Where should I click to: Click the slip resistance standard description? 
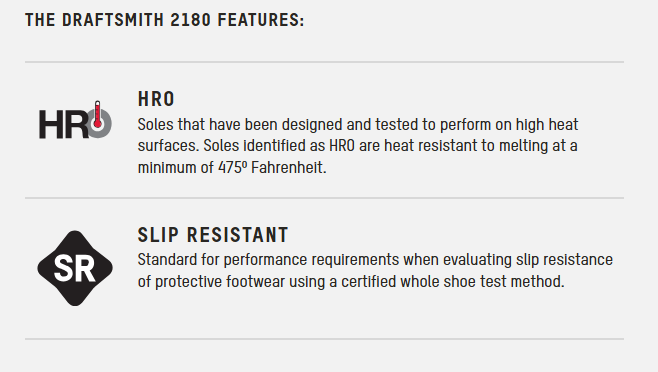(375, 270)
